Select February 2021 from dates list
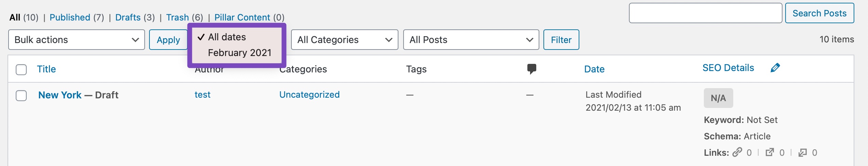 tap(239, 53)
